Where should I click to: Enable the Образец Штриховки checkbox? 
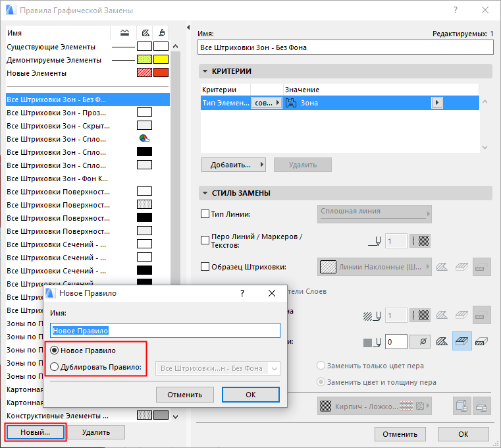click(205, 266)
